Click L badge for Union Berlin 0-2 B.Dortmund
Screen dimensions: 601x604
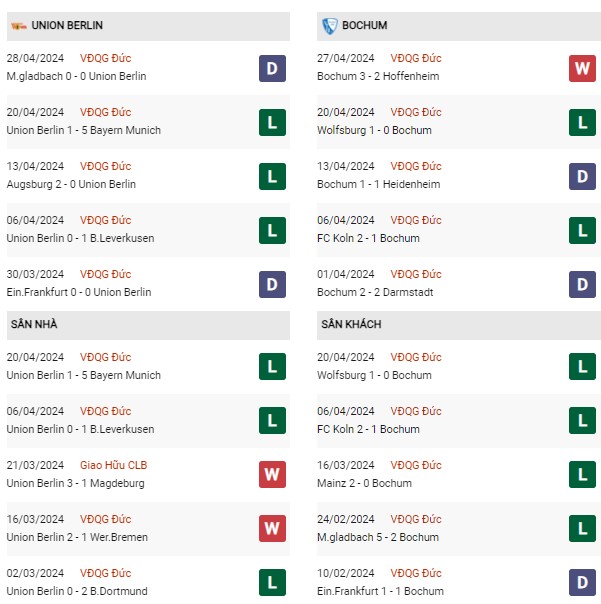(272, 582)
